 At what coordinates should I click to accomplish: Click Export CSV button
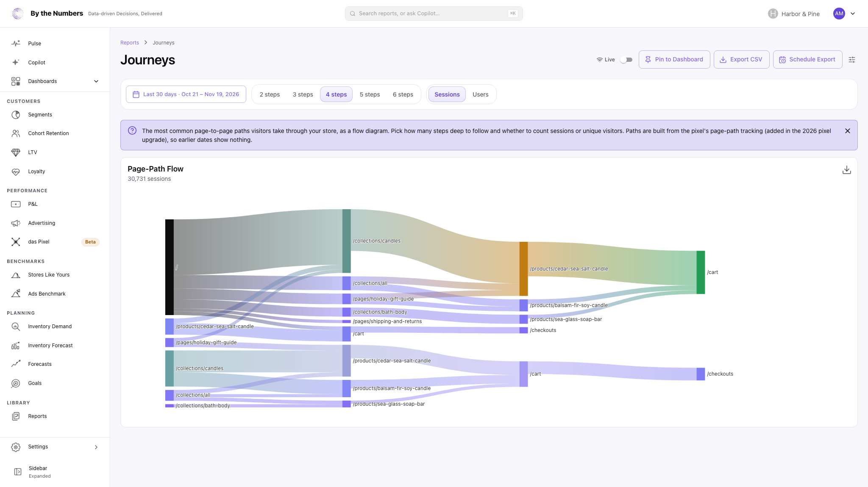(x=741, y=60)
